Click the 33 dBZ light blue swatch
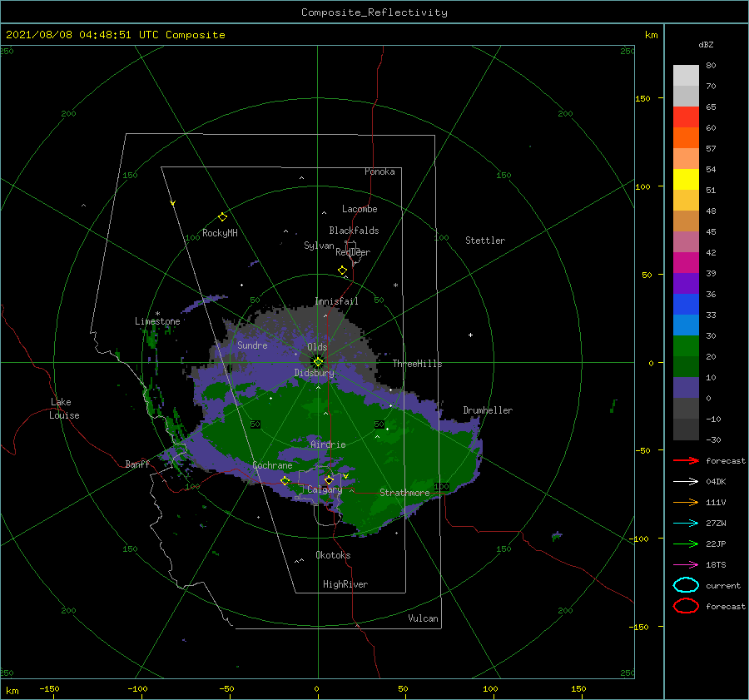749x700 pixels. coord(686,325)
